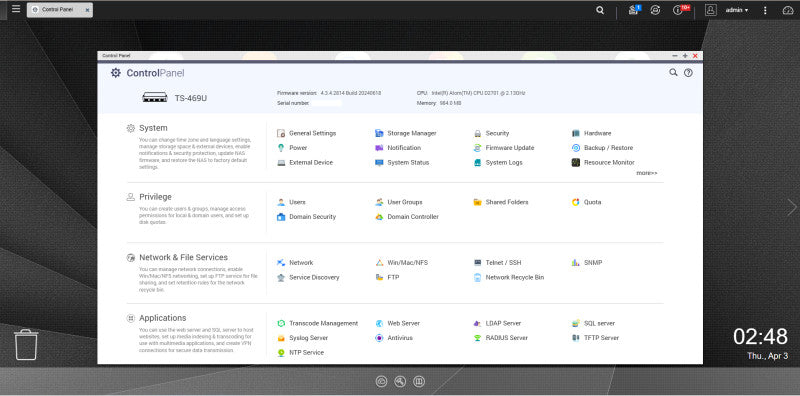Open background tasks icon

[x=634, y=10]
